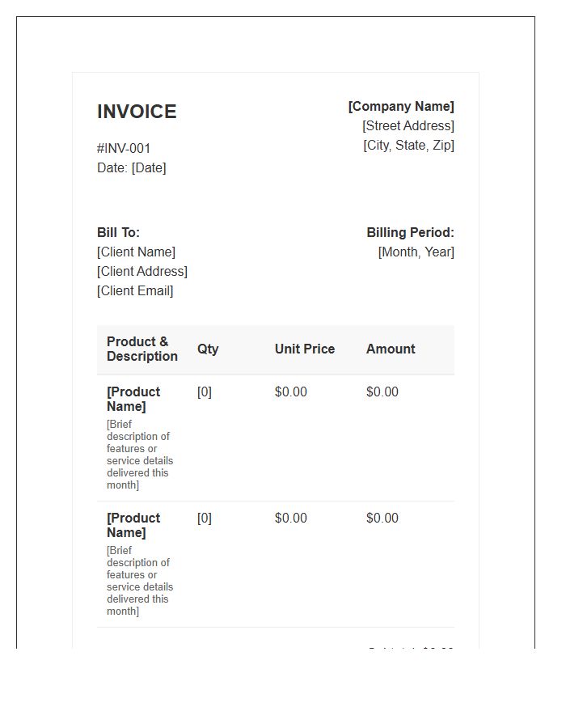Viewport: 566px width, 728px height.
Task: Click the [Client Email] placeholder
Action: coord(135,291)
